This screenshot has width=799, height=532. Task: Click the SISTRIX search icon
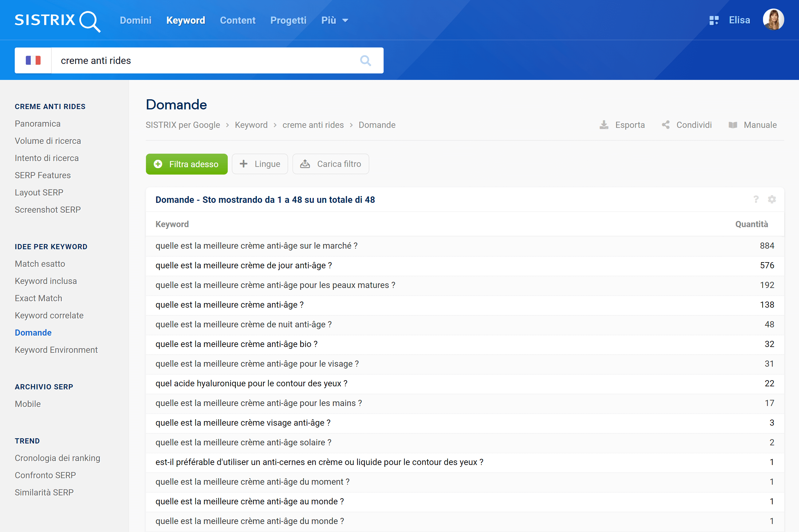[366, 60]
